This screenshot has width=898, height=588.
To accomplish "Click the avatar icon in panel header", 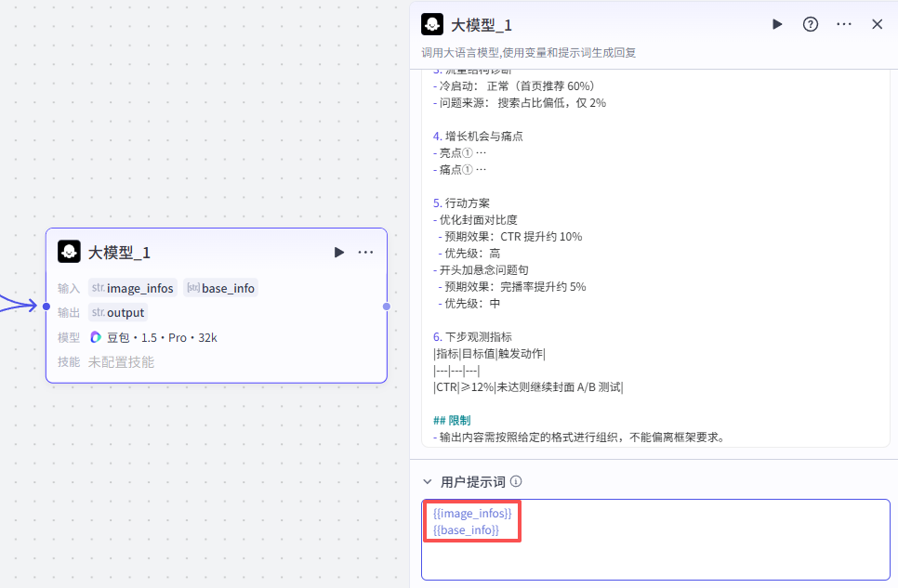I will 432,24.
